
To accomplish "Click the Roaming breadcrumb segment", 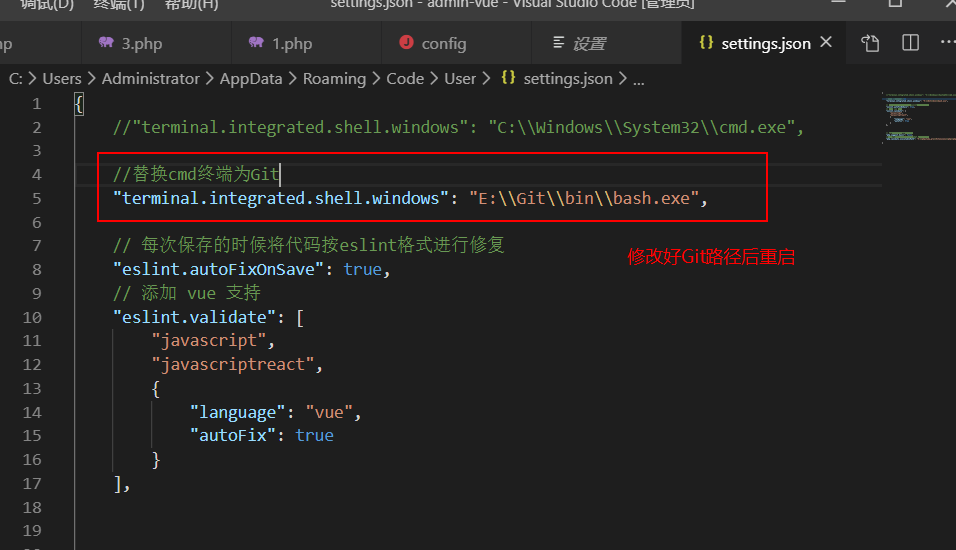I will pyautogui.click(x=334, y=79).
